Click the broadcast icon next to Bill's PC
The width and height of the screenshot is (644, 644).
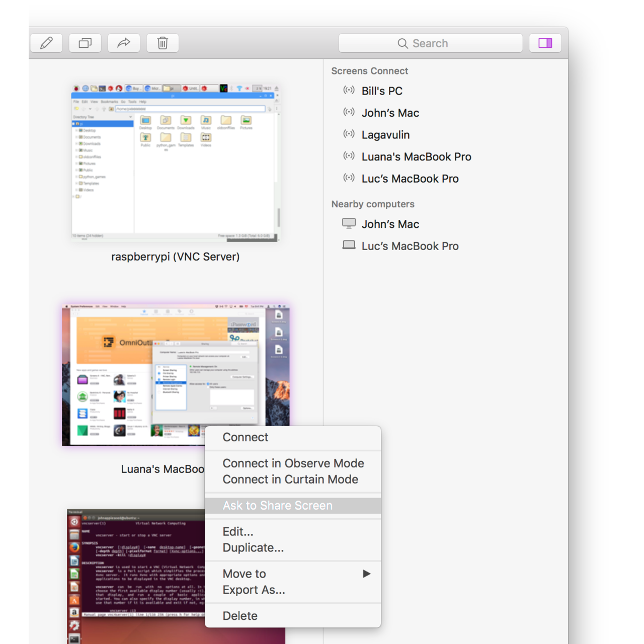(349, 90)
